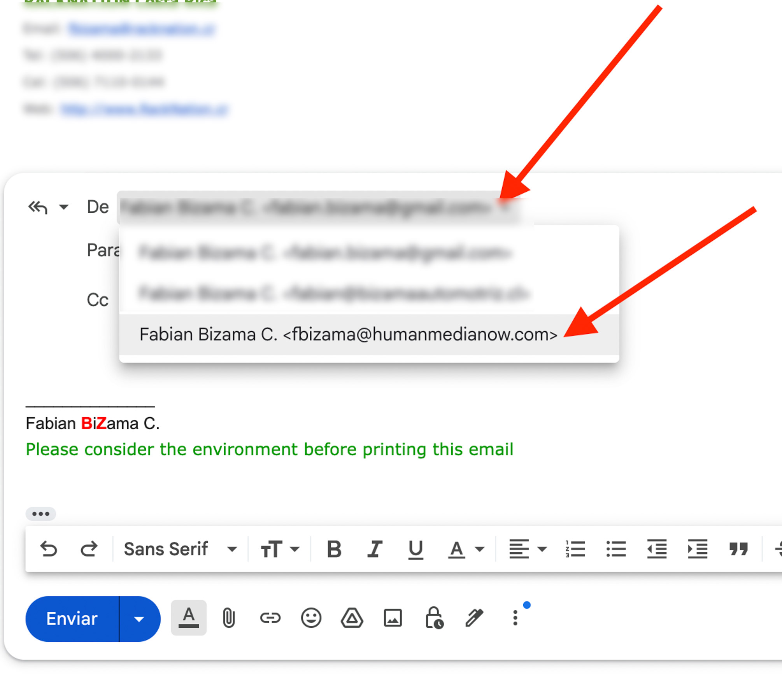Image resolution: width=782 pixels, height=700 pixels.
Task: Toggle bold formatting
Action: (334, 549)
